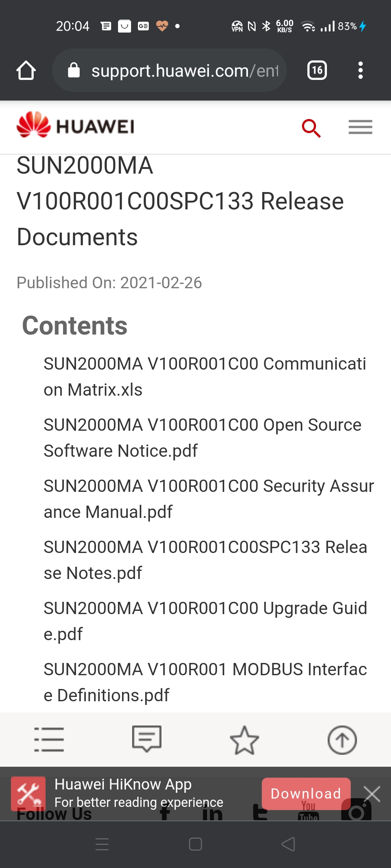Download the Huawei HiKnow App

tap(306, 793)
